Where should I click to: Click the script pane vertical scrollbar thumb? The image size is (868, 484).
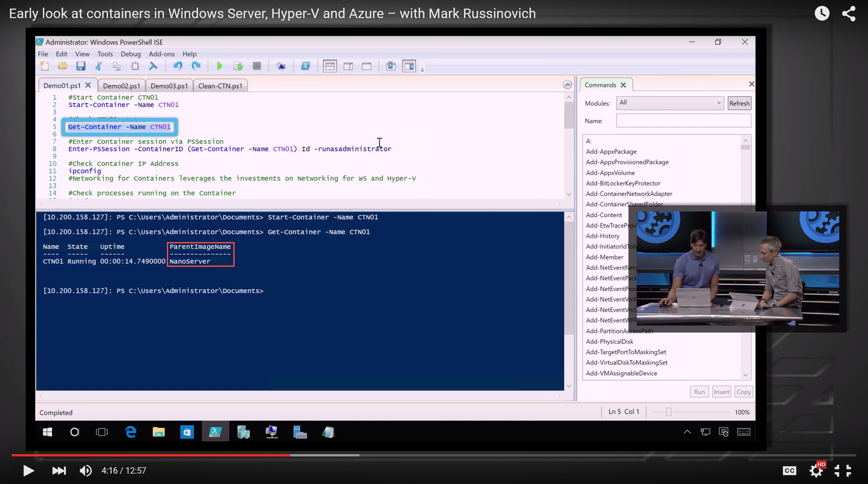tap(569, 115)
